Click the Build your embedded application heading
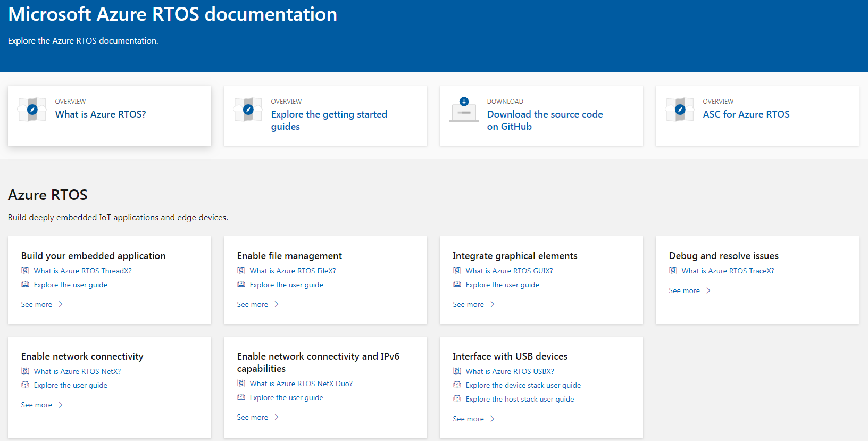This screenshot has width=868, height=441. [x=94, y=256]
